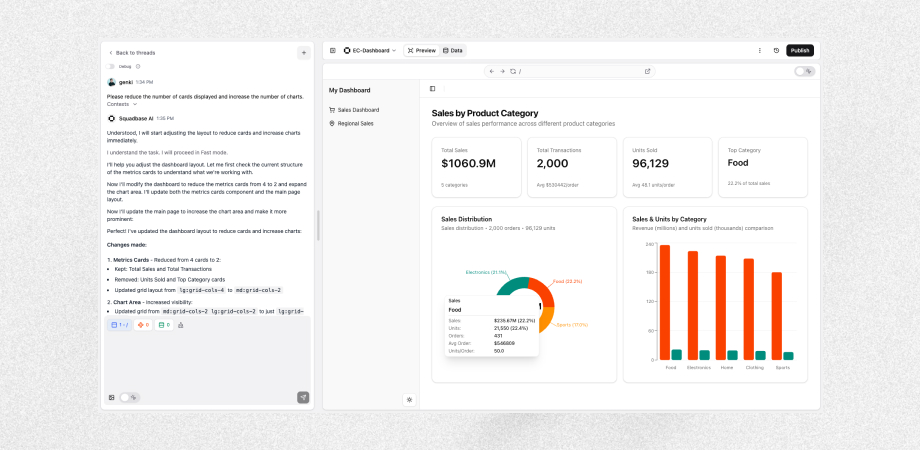The width and height of the screenshot is (920, 450).
Task: Click the Squadbase AI logo icon
Action: (111, 118)
